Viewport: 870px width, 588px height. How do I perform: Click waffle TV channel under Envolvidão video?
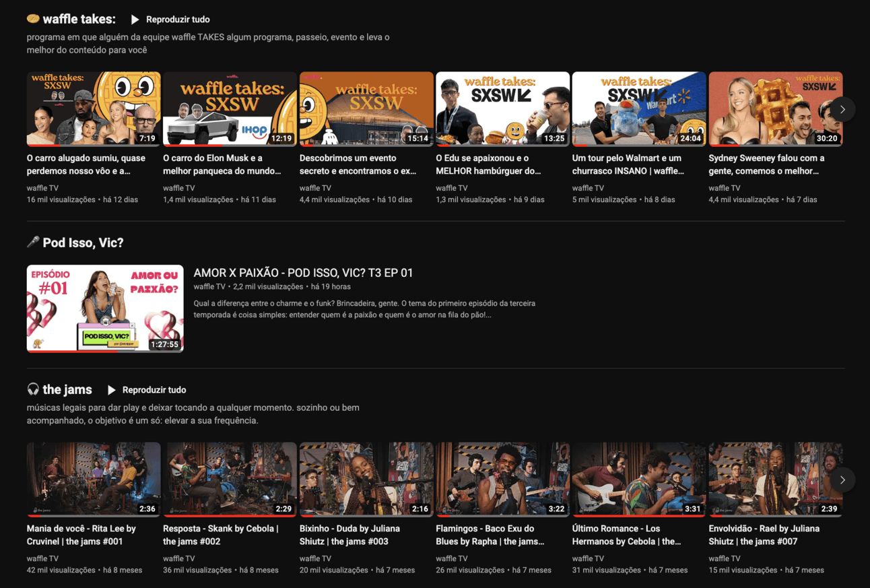(725, 558)
